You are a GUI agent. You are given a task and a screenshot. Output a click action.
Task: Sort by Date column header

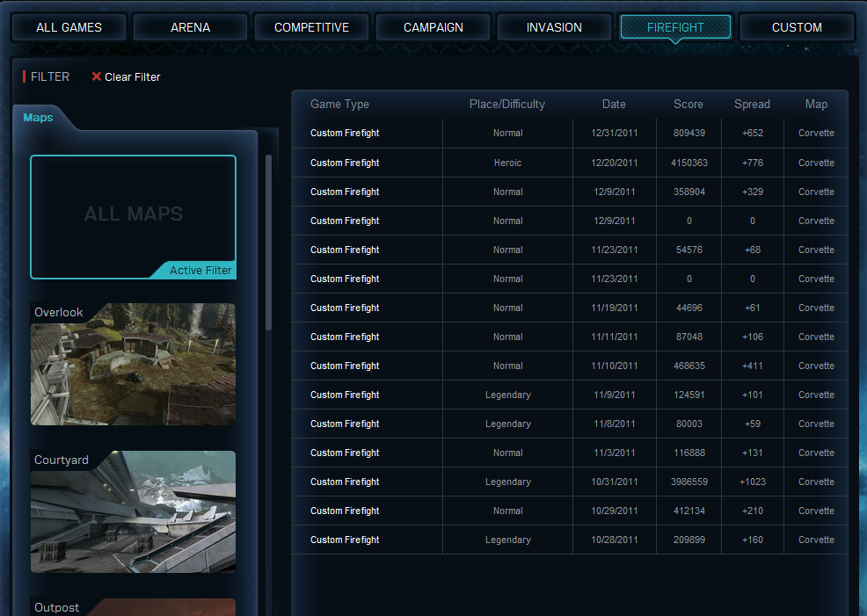614,105
